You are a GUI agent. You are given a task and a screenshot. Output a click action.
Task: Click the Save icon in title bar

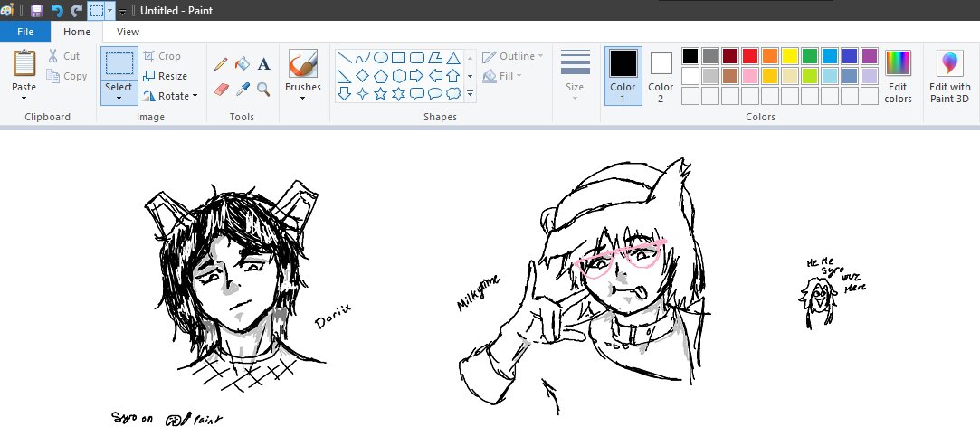point(36,11)
